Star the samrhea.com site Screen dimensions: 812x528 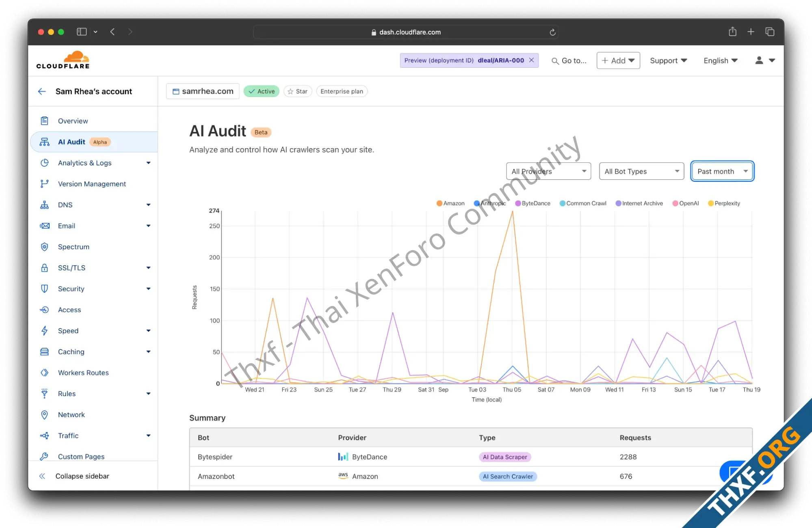tap(298, 91)
